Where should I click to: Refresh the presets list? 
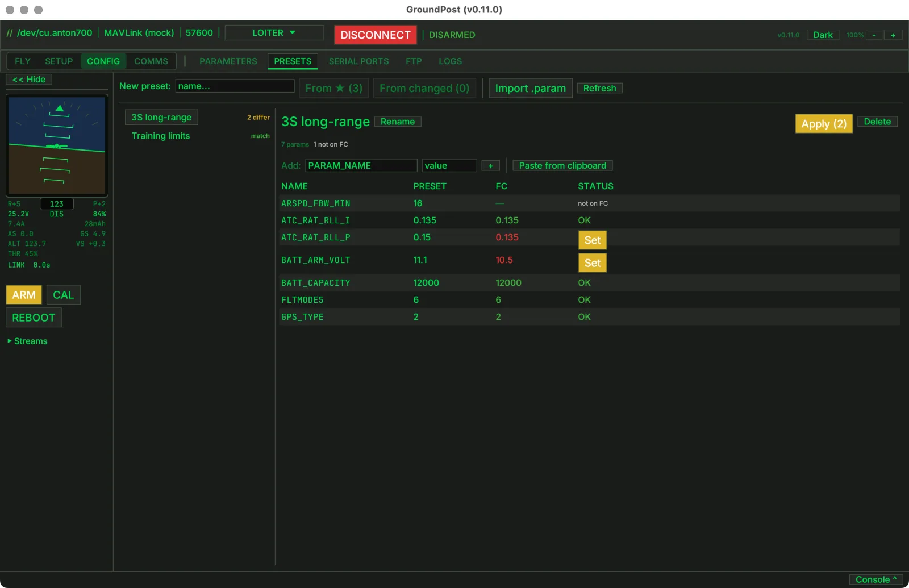pyautogui.click(x=599, y=88)
